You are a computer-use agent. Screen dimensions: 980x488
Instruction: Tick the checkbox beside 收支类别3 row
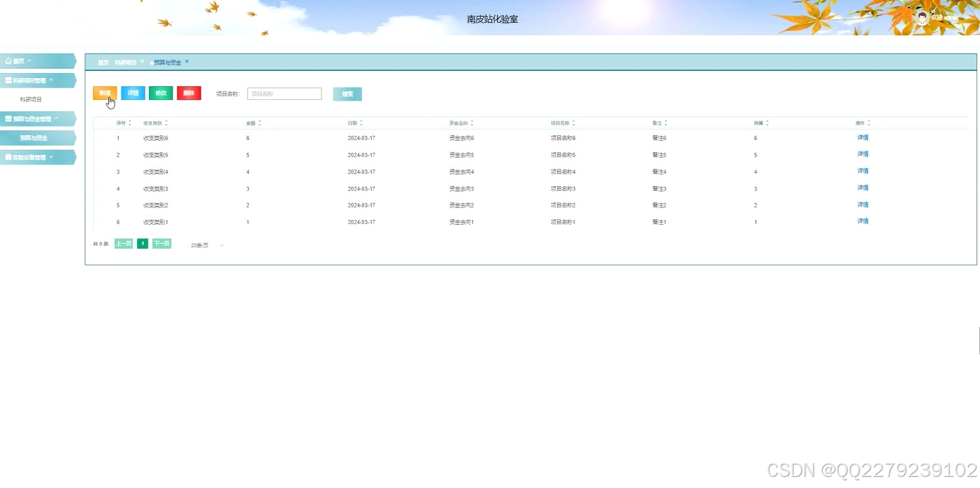(101, 188)
